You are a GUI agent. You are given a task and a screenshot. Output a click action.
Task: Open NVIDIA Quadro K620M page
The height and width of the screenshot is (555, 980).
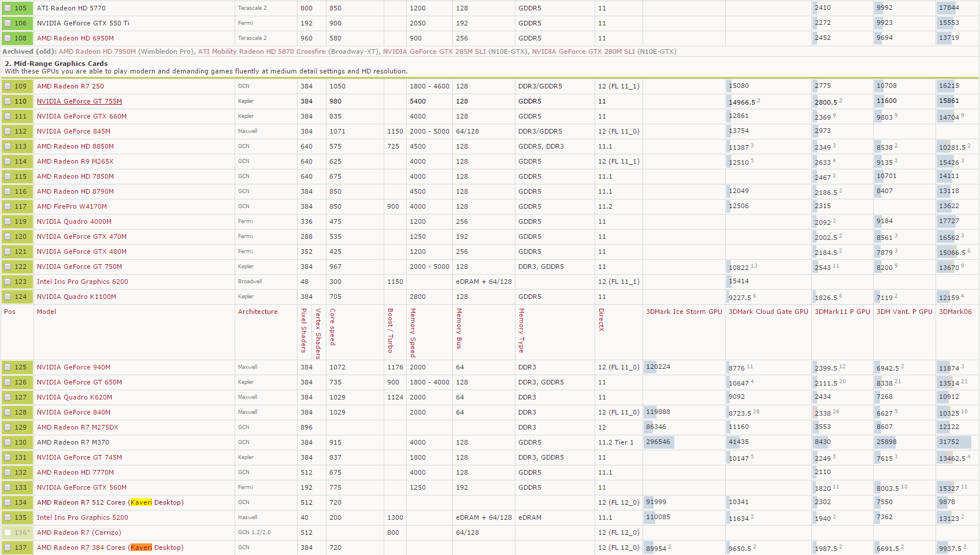coord(75,397)
